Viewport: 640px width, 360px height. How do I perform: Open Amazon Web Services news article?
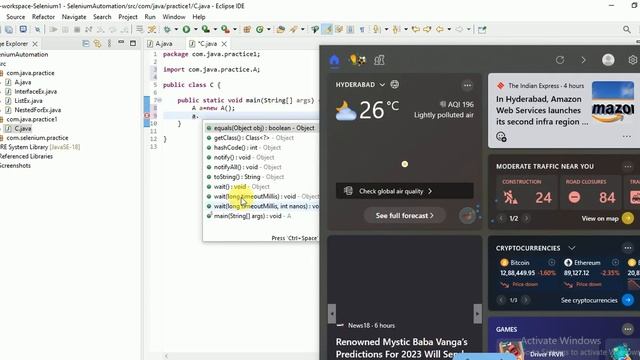pyautogui.click(x=542, y=110)
